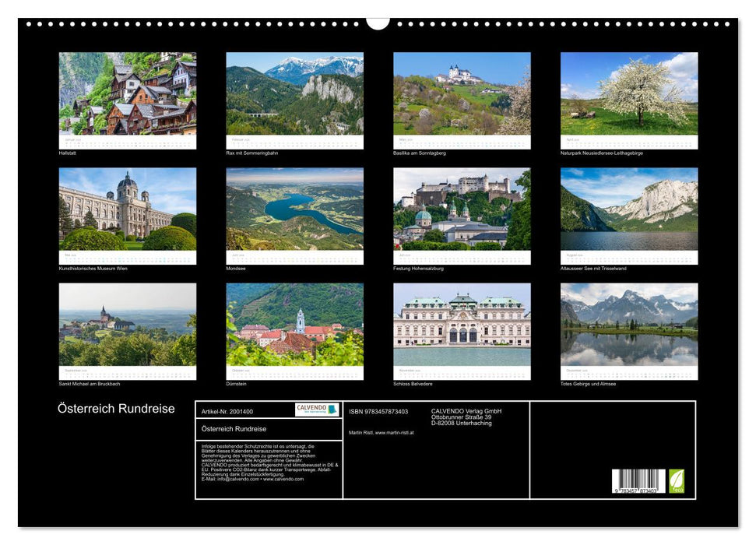Click the blue square beside the CALVENDO logo
Screen dimensions: 756x545
click(x=331, y=409)
